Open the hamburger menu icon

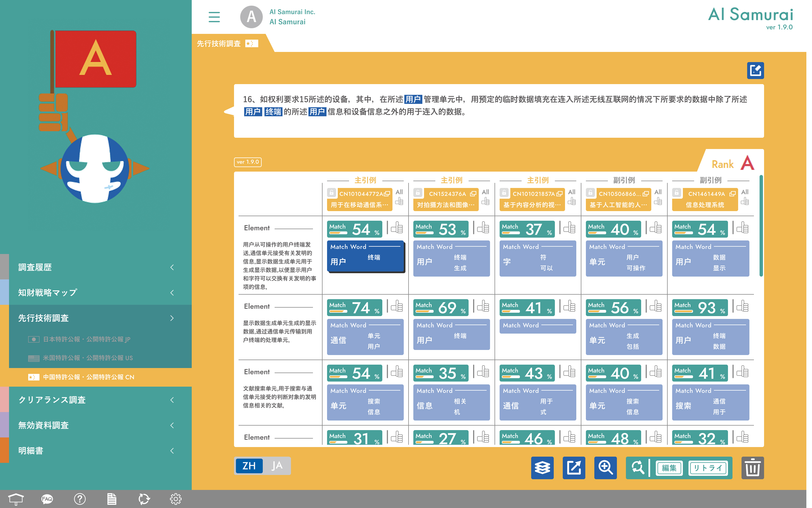click(x=214, y=17)
